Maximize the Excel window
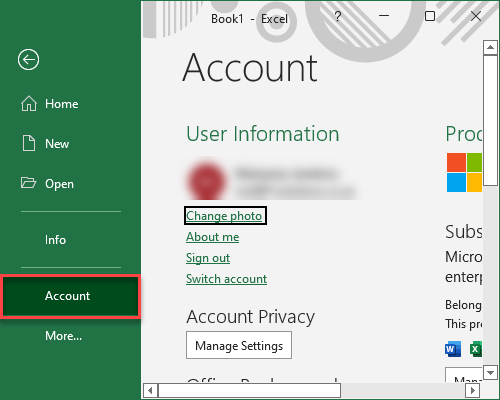The image size is (500, 400). click(x=430, y=16)
